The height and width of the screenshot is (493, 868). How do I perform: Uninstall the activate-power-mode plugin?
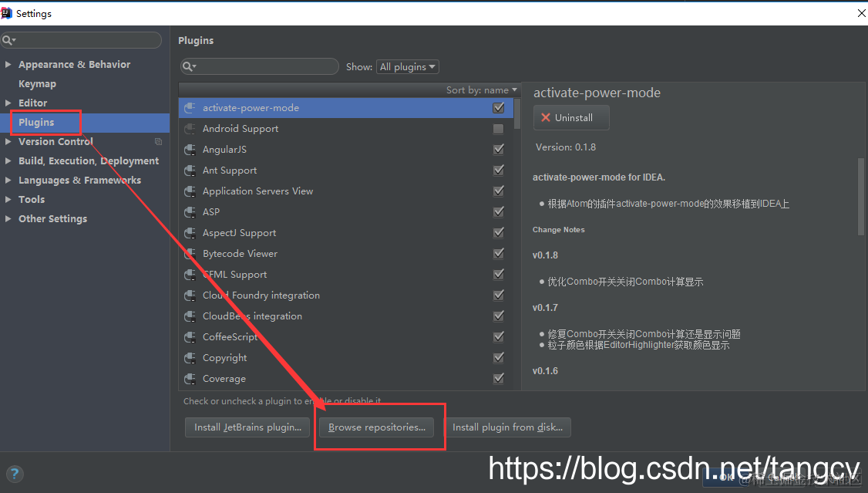[x=571, y=117]
